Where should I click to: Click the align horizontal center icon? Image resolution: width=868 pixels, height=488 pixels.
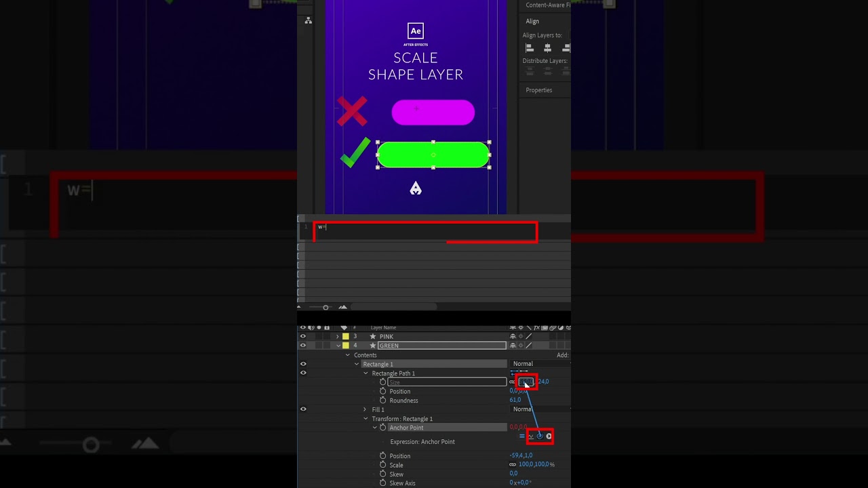tap(547, 48)
